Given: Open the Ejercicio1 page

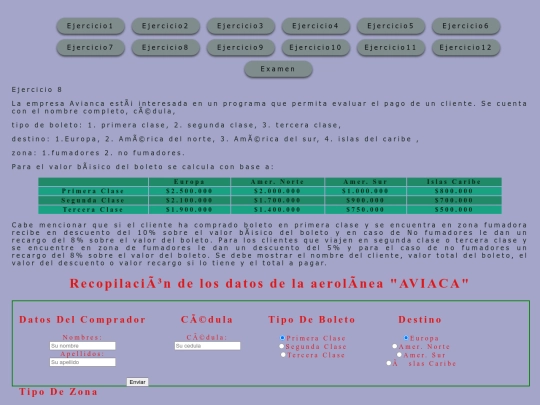Looking at the screenshot, I should point(90,26).
